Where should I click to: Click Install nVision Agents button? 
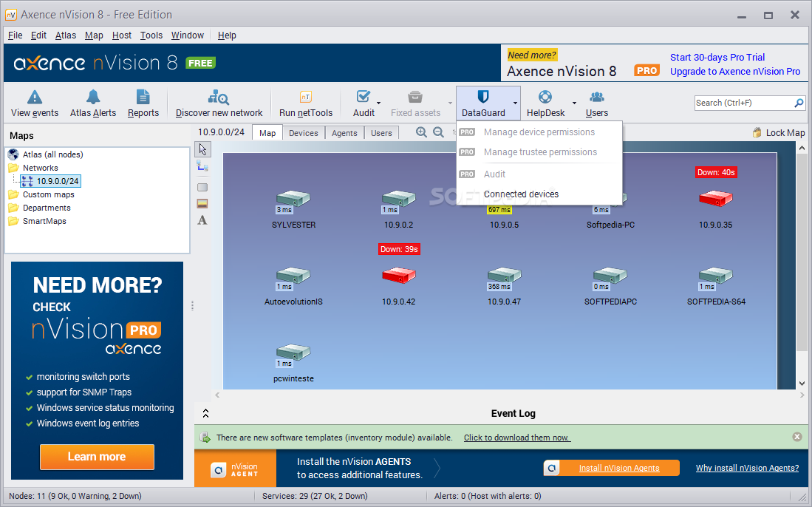[612, 468]
